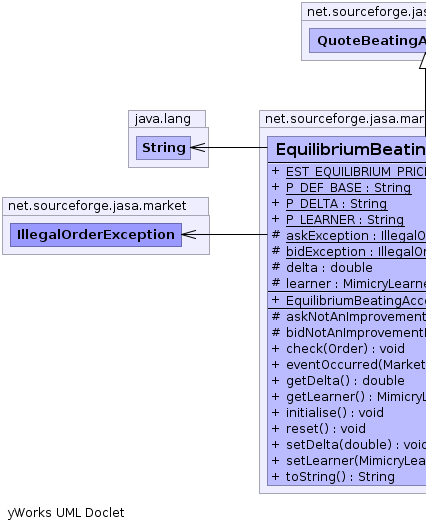Click the askException field entry
Image resolution: width=426 pixels, height=530 pixels.
[x=356, y=236]
